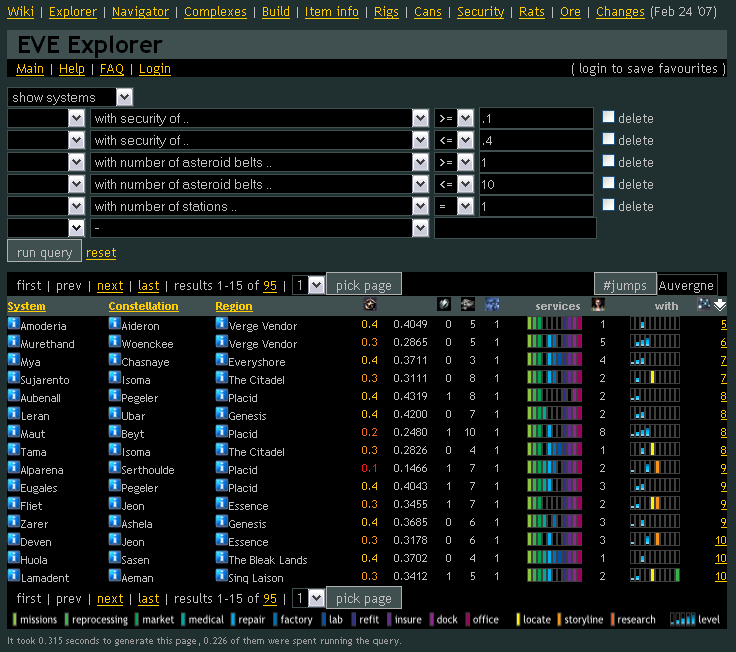Open info icon next to Aideron constellation
The height and width of the screenshot is (652, 736).
[x=115, y=323]
